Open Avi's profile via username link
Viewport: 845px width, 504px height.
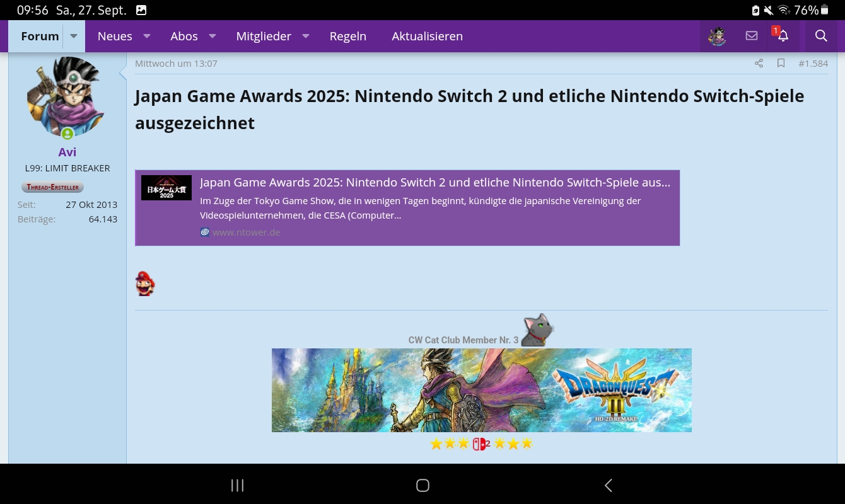tap(67, 152)
